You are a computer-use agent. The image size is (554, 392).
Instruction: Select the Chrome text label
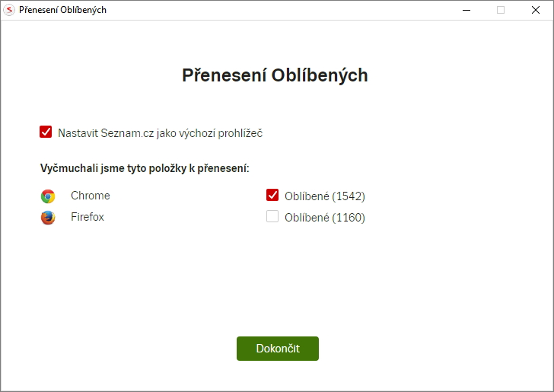(91, 196)
